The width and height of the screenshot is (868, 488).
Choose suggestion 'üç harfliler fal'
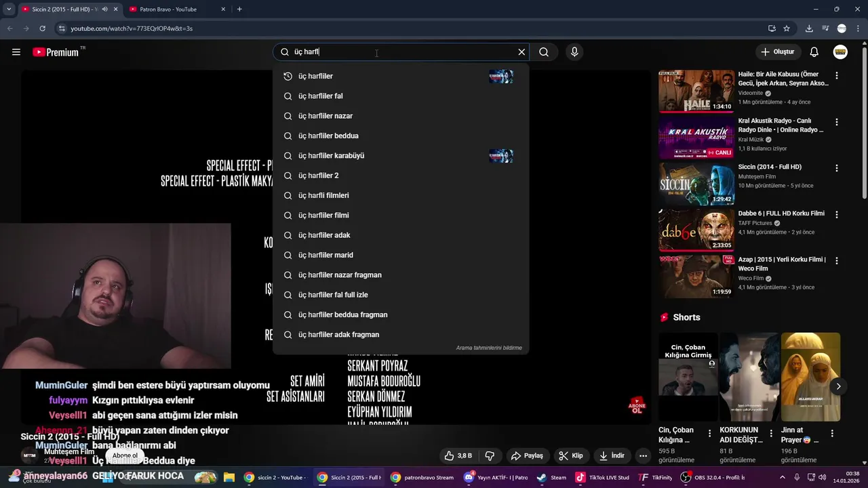401,96
